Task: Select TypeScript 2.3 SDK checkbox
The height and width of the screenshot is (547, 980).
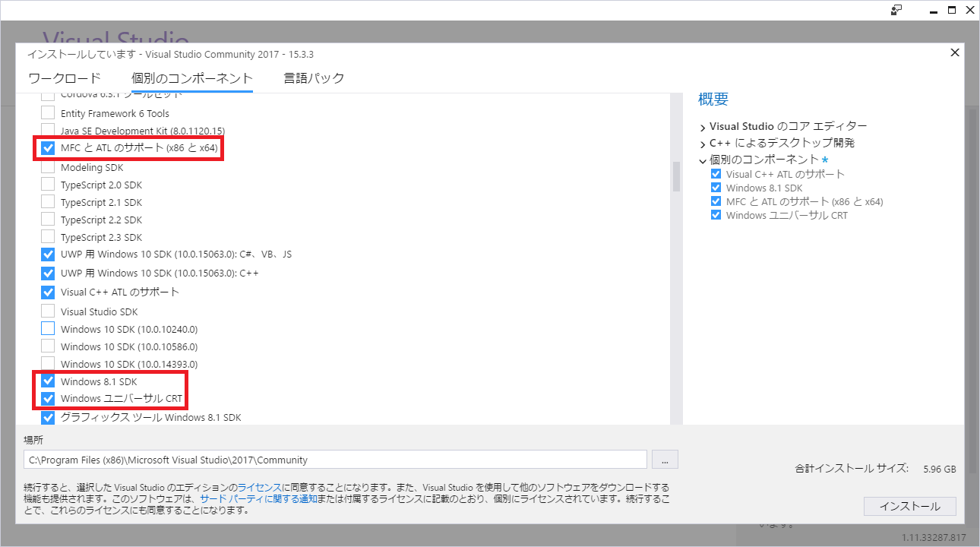Action: pyautogui.click(x=48, y=237)
